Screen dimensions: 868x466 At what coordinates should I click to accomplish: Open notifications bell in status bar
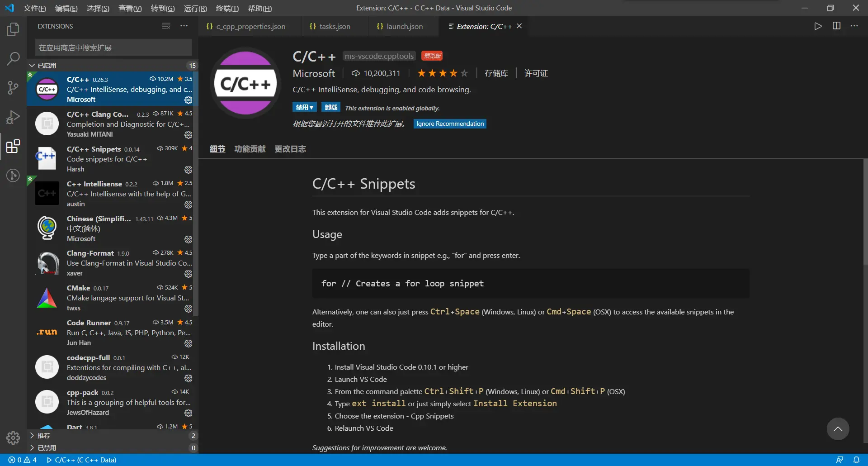click(856, 460)
